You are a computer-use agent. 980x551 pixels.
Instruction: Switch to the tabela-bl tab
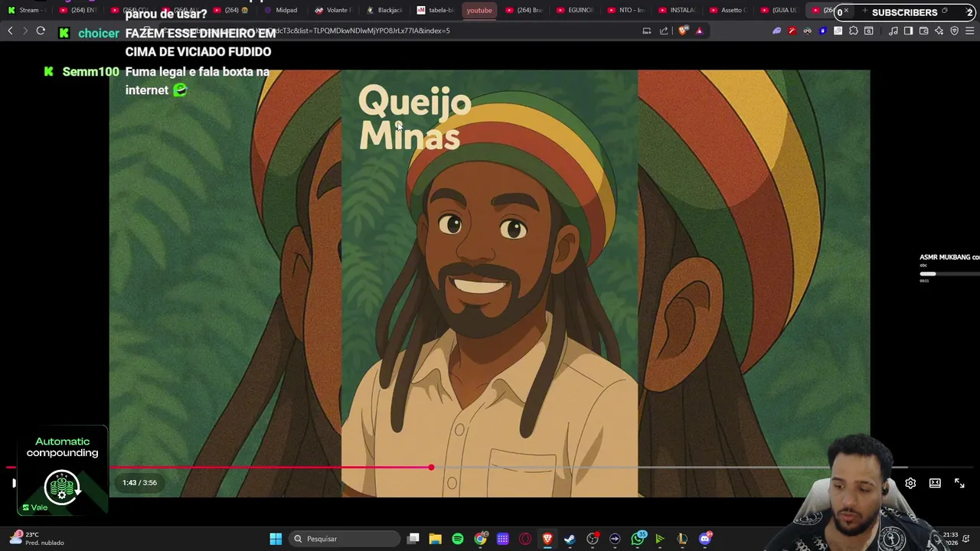pyautogui.click(x=435, y=10)
